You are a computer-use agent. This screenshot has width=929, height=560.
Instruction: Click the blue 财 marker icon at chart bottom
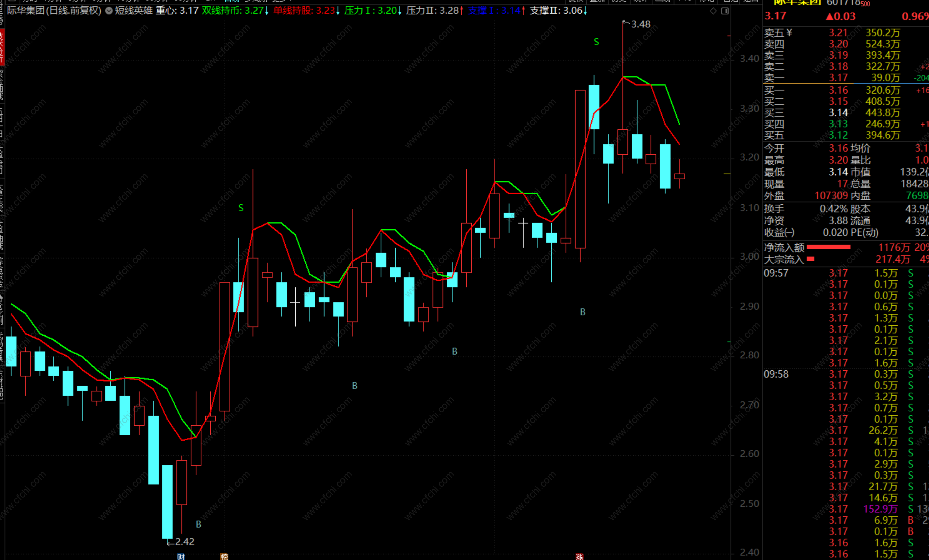tap(181, 557)
